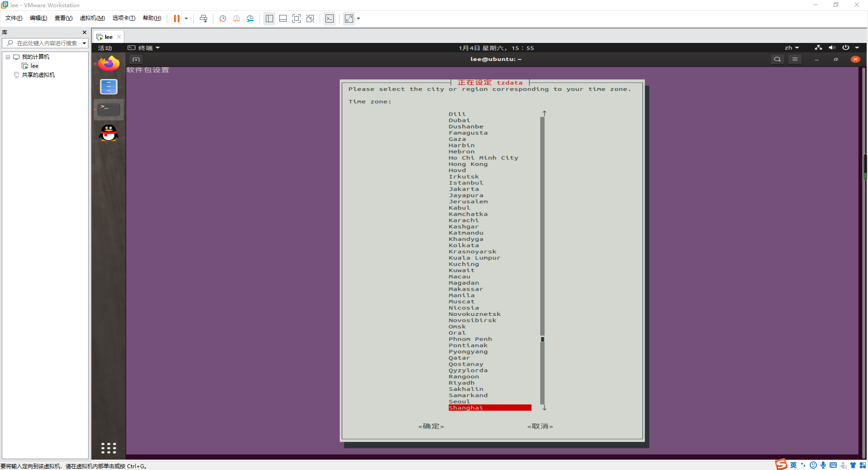This screenshot has width=868, height=470.
Task: Enter full screen mode icon
Action: 297,19
